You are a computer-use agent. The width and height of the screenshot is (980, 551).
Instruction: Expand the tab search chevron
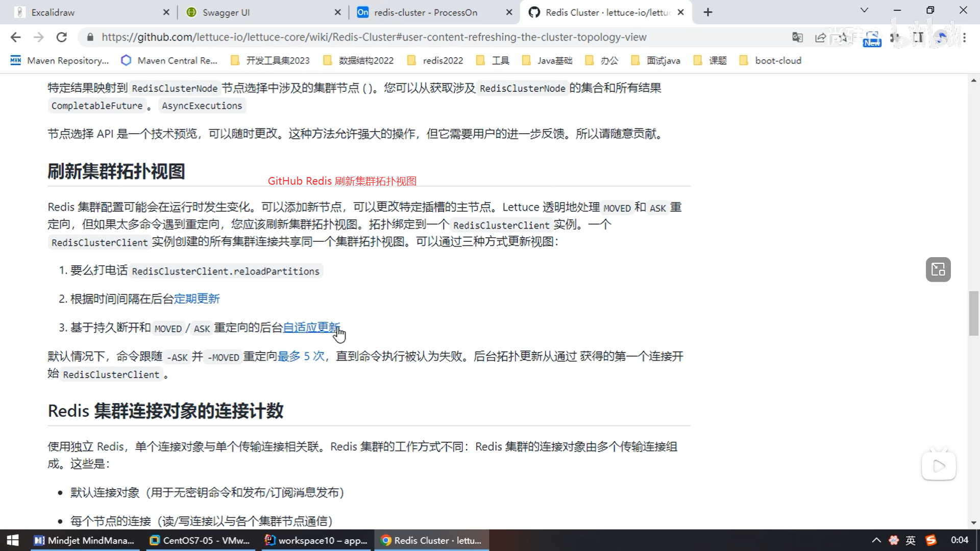tap(864, 10)
